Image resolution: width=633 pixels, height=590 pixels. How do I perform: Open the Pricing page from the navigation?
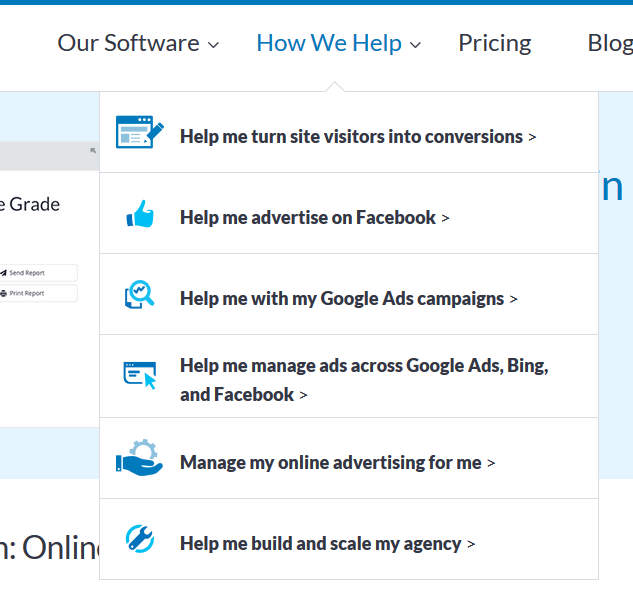494,43
